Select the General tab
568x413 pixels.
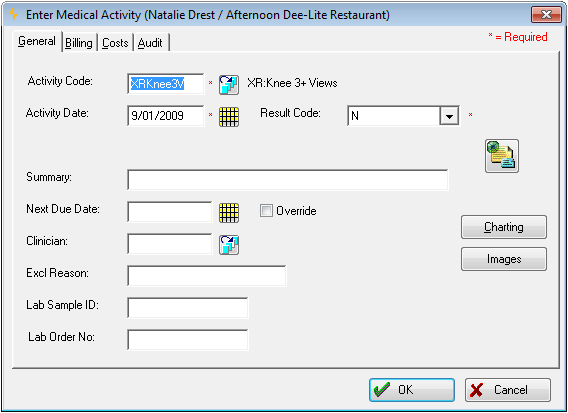37,41
